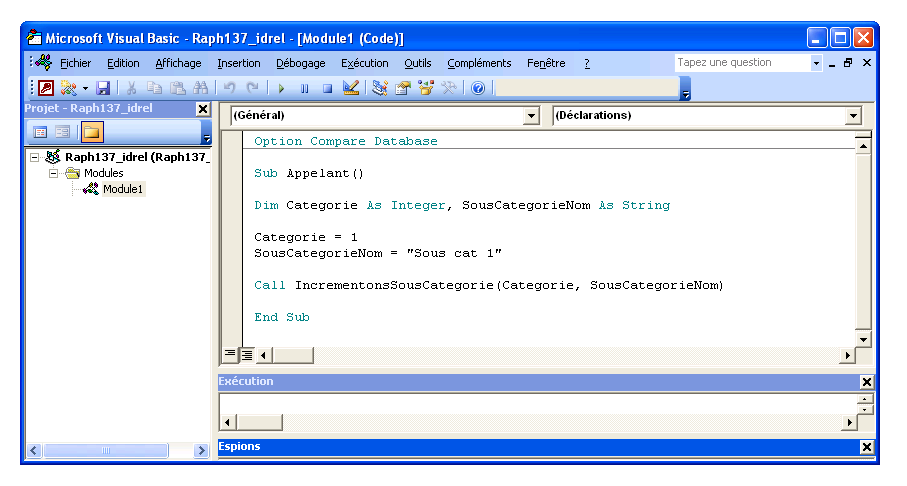This screenshot has width=907, height=486.
Task: Click the Paste clipboard icon
Action: click(x=177, y=88)
